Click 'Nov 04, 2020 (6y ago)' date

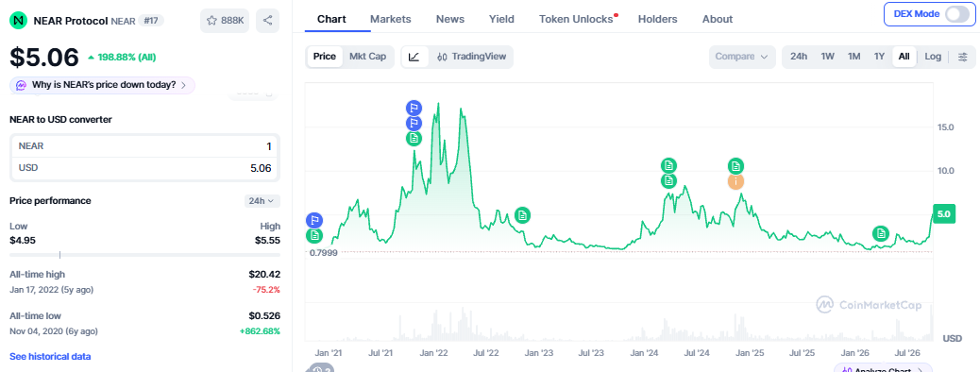tap(53, 330)
